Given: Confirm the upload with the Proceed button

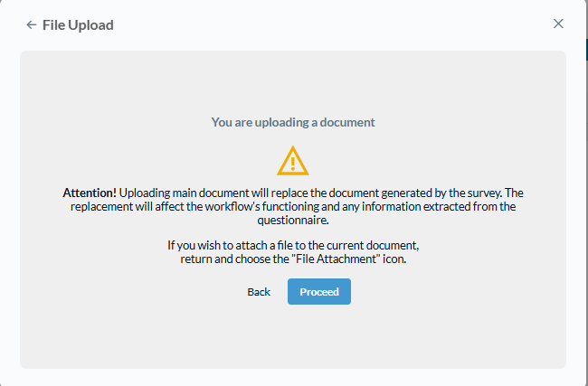Looking at the screenshot, I should 319,292.
